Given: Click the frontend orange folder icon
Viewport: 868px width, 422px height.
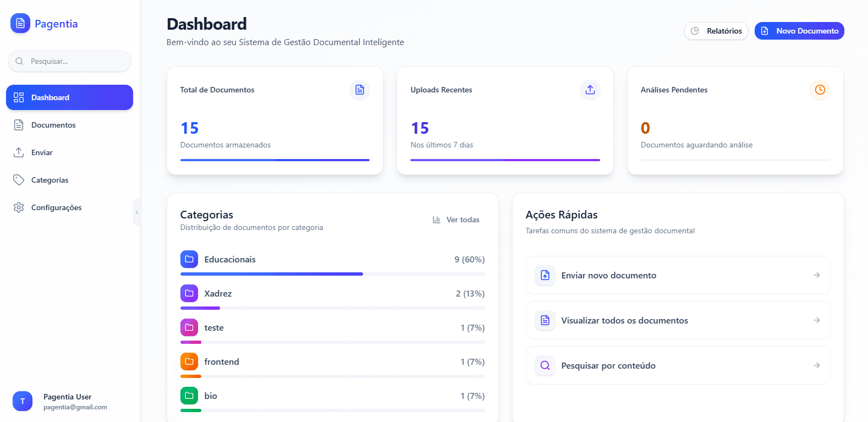Looking at the screenshot, I should [x=189, y=361].
